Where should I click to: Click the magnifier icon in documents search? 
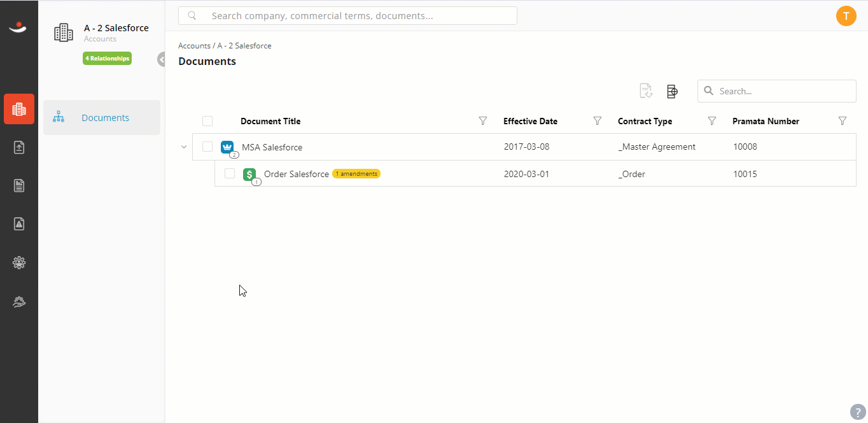(x=709, y=91)
